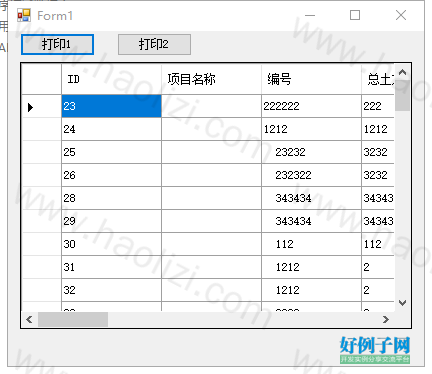432x374 pixels.
Task: Close the Form1 window
Action: 401,15
